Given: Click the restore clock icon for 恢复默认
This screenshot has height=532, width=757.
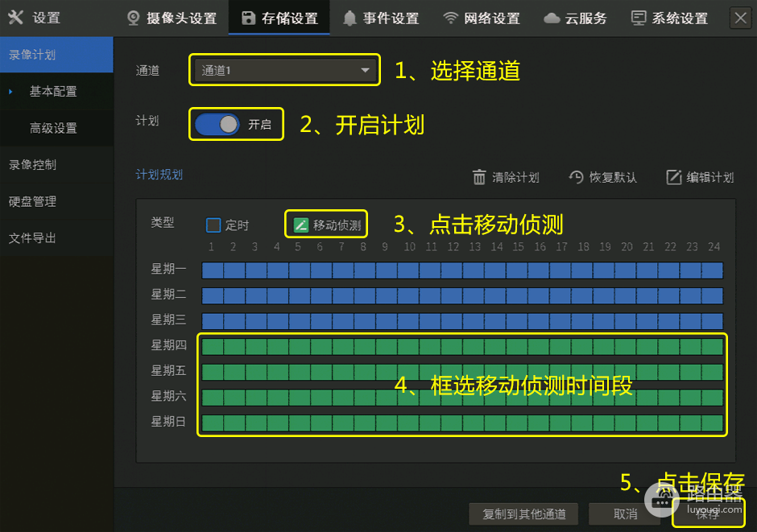Looking at the screenshot, I should coord(576,177).
